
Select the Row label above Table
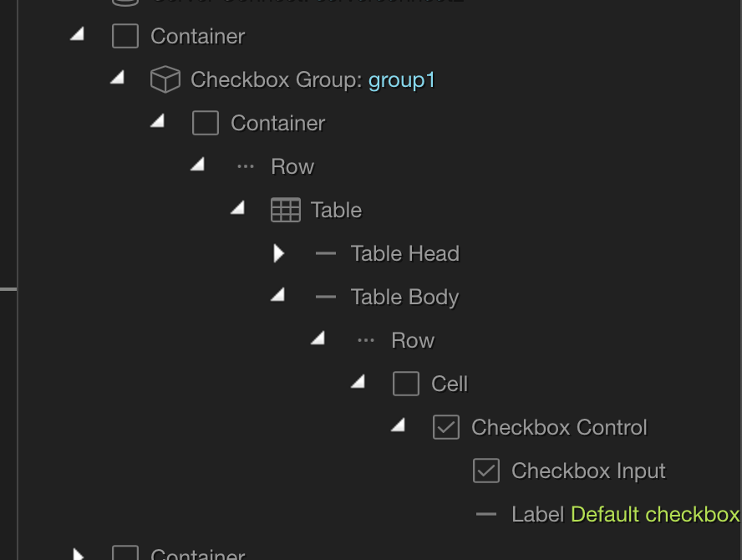292,166
